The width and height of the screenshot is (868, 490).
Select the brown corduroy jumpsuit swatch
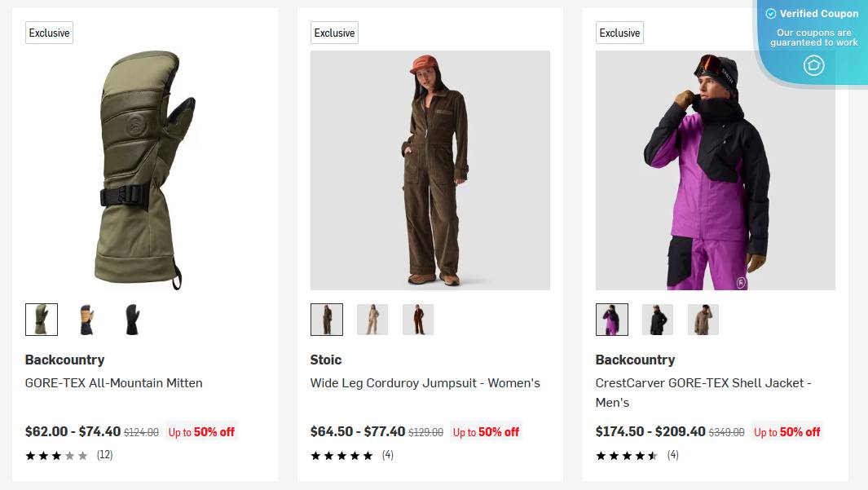coord(327,320)
